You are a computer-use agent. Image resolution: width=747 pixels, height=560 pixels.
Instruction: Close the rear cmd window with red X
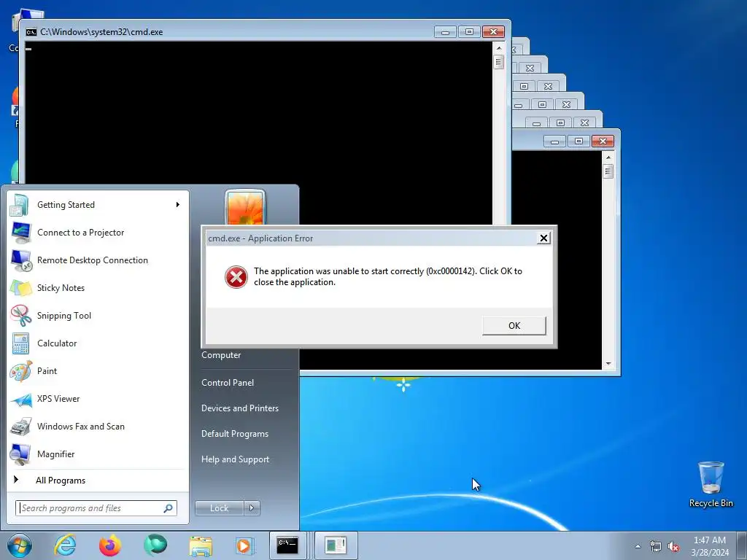[x=603, y=141]
